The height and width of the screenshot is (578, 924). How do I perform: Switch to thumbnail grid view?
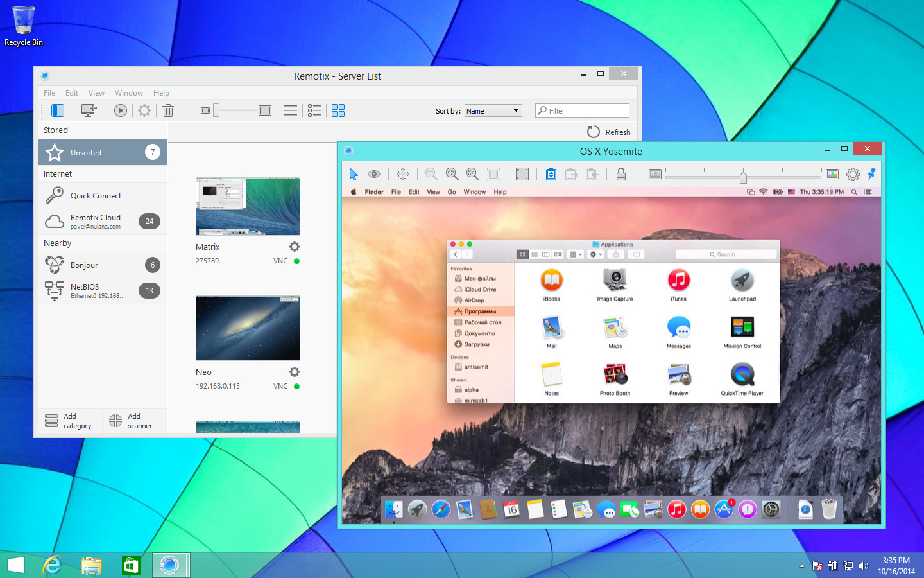coord(338,110)
